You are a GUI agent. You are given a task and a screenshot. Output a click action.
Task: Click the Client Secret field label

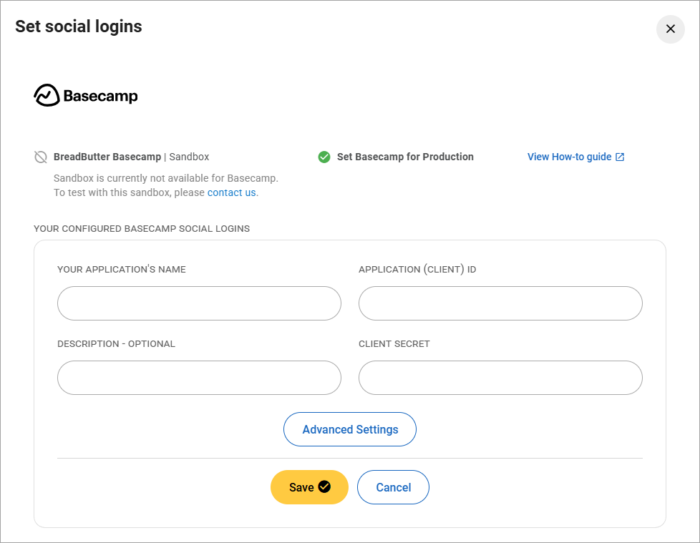394,344
